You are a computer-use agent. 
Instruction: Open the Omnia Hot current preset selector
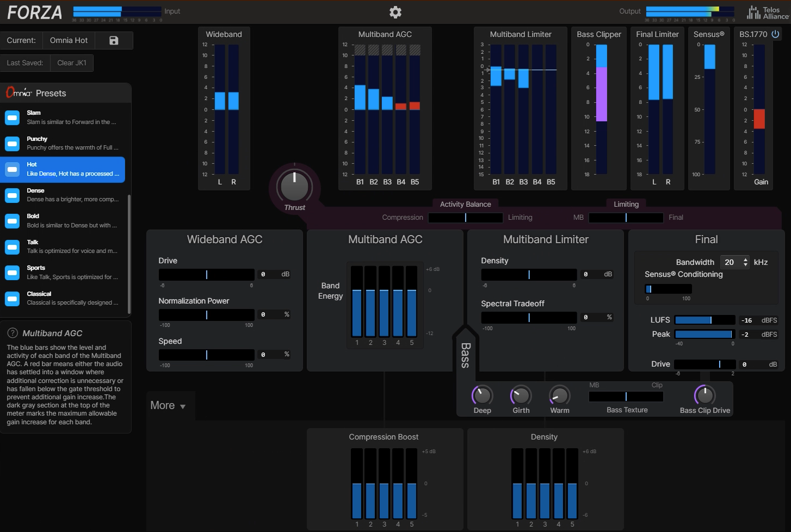pyautogui.click(x=69, y=40)
